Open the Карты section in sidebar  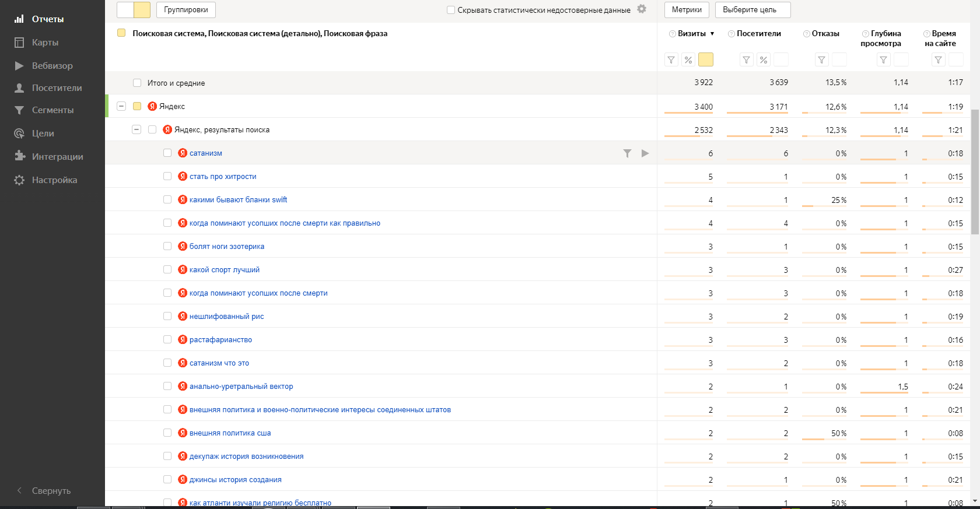point(36,42)
